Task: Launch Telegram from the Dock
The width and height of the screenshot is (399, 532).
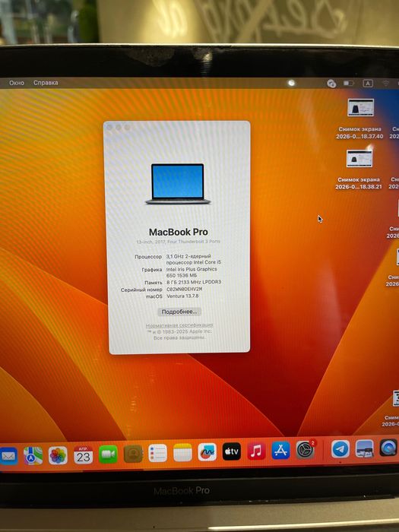Action: click(x=340, y=449)
